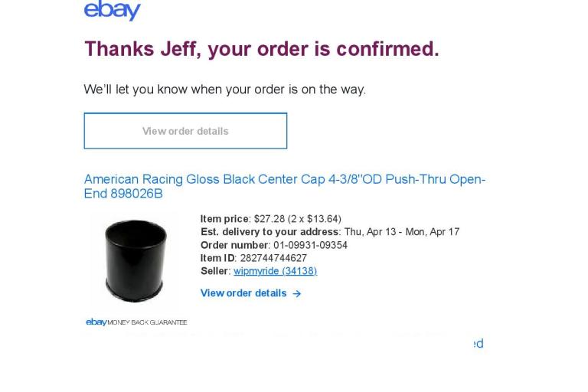Click the eBay Money Back Guarantee logo
The width and height of the screenshot is (588, 392).
(x=136, y=322)
